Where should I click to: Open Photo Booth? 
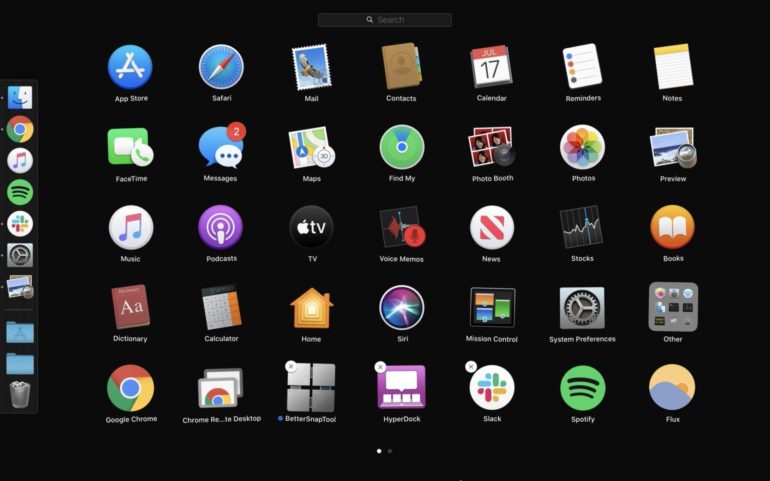tap(492, 147)
